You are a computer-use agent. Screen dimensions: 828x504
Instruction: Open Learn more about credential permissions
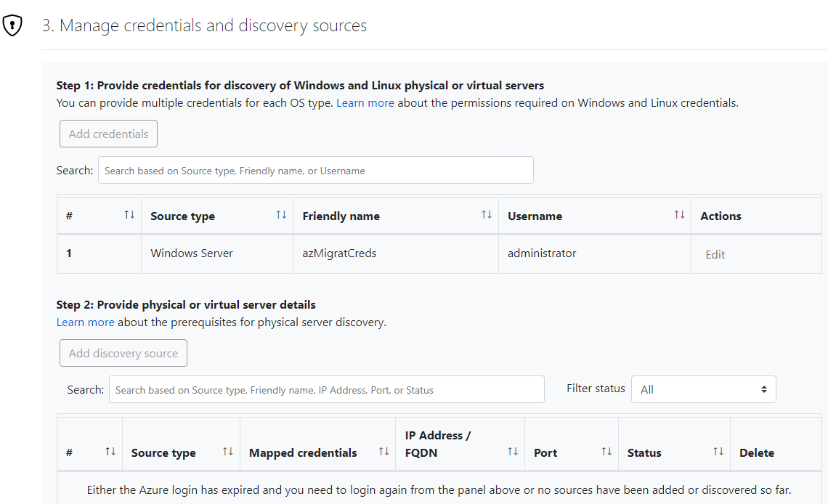(x=365, y=102)
